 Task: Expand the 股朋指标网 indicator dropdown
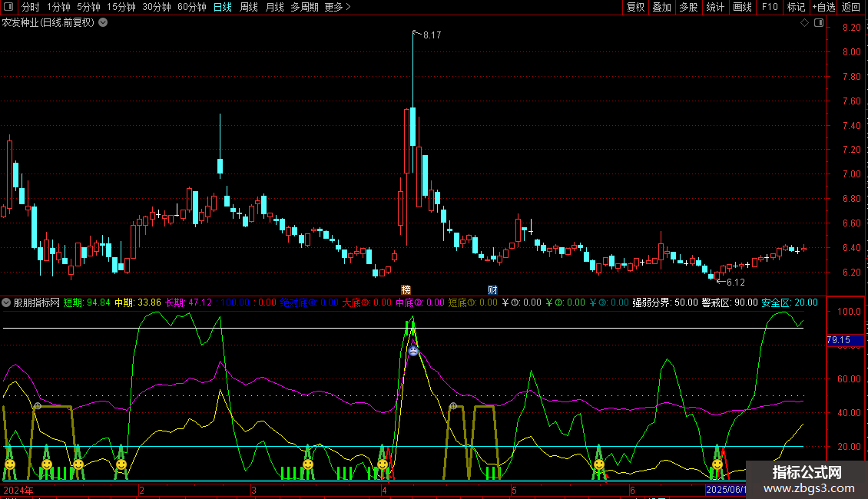[x=7, y=302]
